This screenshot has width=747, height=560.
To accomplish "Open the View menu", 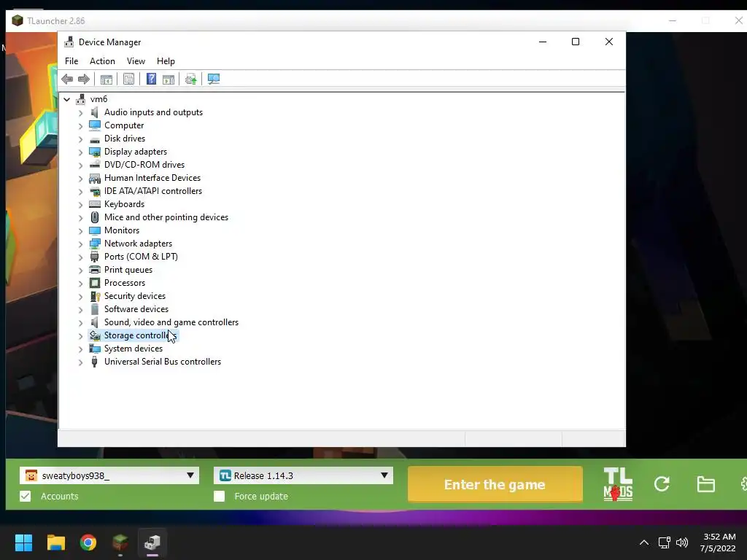I will [136, 61].
